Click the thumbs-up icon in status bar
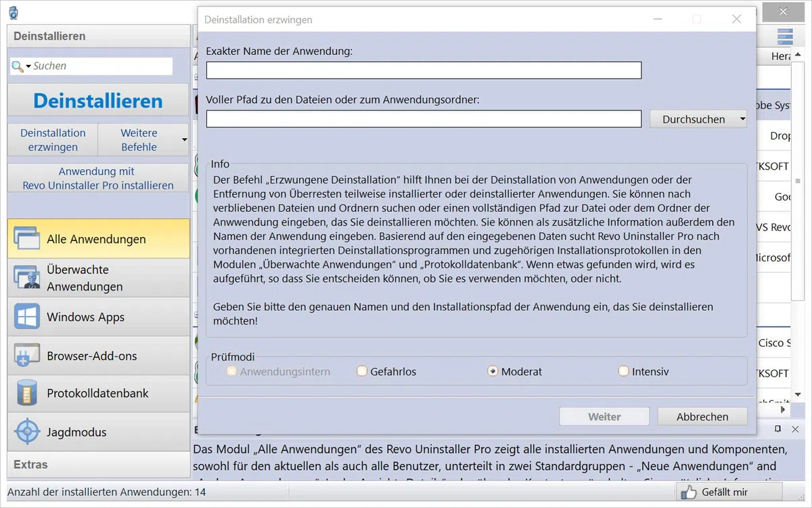 coord(688,492)
